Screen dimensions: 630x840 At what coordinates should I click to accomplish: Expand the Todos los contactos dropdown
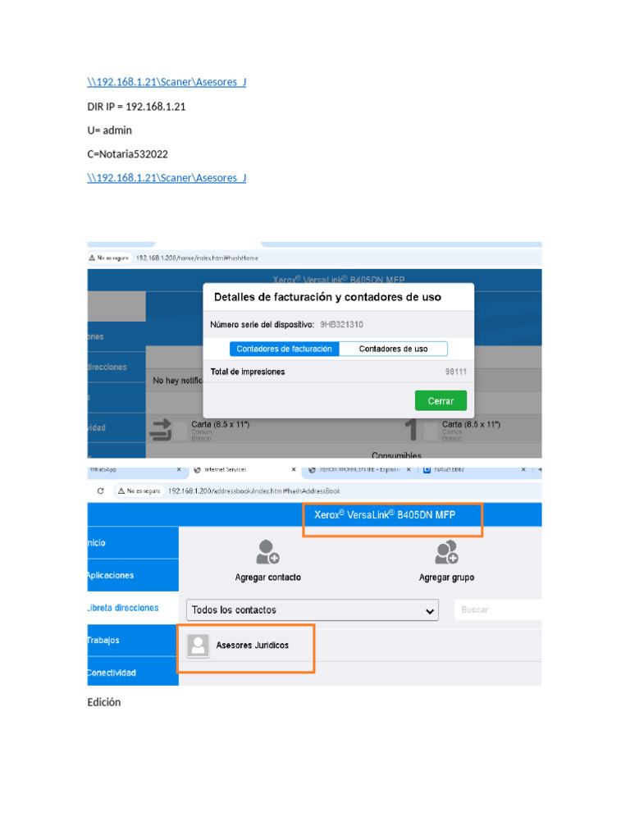click(x=313, y=610)
